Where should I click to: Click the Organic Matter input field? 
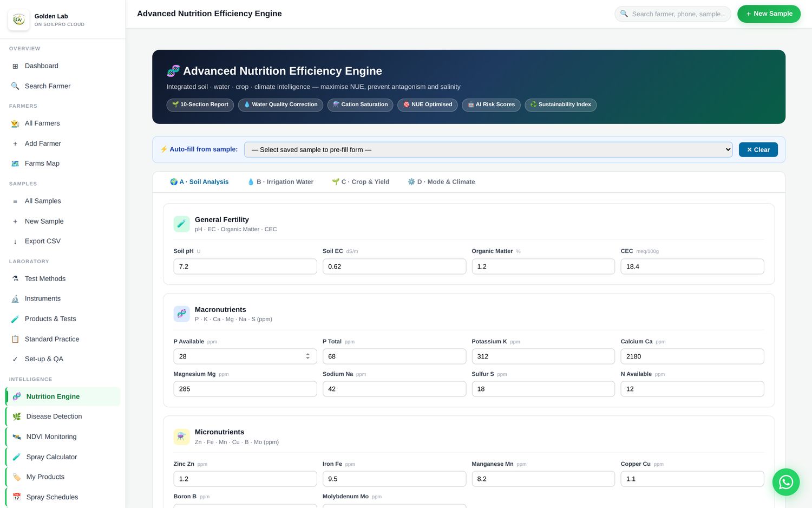coord(543,266)
